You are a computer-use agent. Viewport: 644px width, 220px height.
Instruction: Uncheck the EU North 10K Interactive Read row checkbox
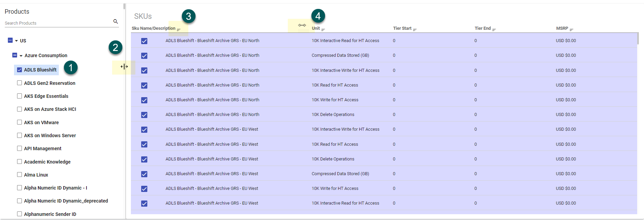[144, 41]
